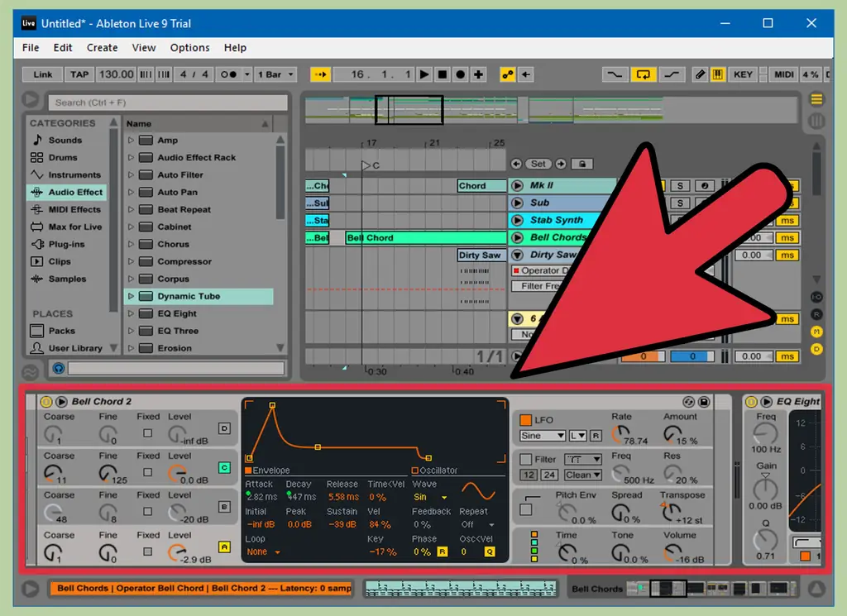Open the Help menu

235,47
